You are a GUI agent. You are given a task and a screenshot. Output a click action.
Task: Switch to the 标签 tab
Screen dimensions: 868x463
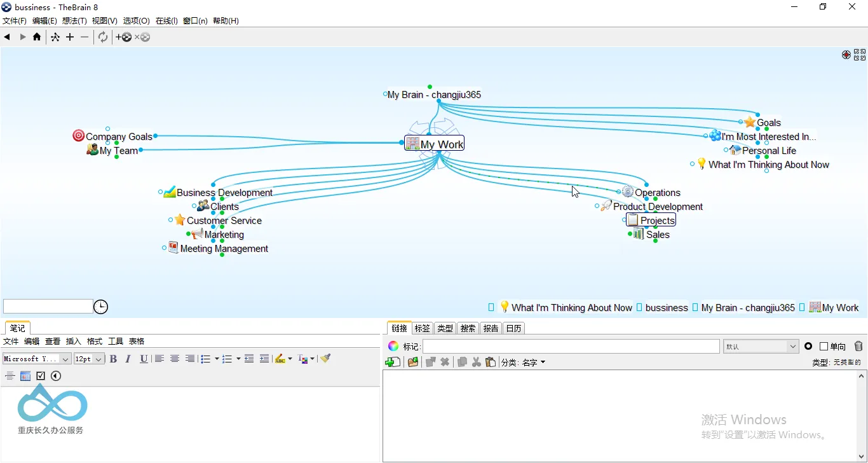pyautogui.click(x=422, y=328)
